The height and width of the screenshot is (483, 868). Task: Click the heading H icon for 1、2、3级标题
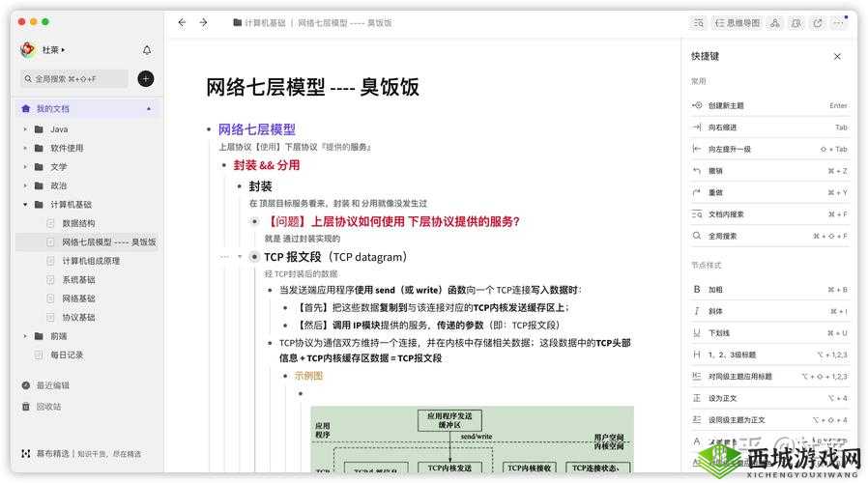697,355
